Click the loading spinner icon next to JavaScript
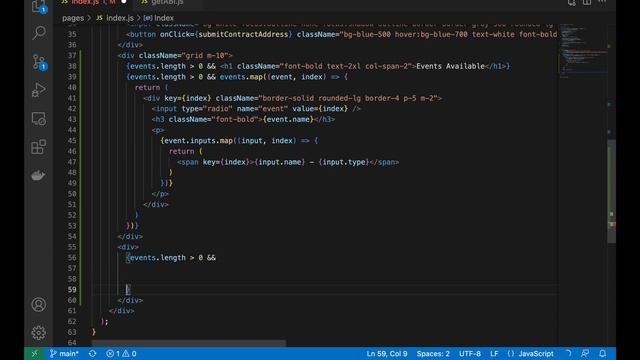 (x=568, y=353)
